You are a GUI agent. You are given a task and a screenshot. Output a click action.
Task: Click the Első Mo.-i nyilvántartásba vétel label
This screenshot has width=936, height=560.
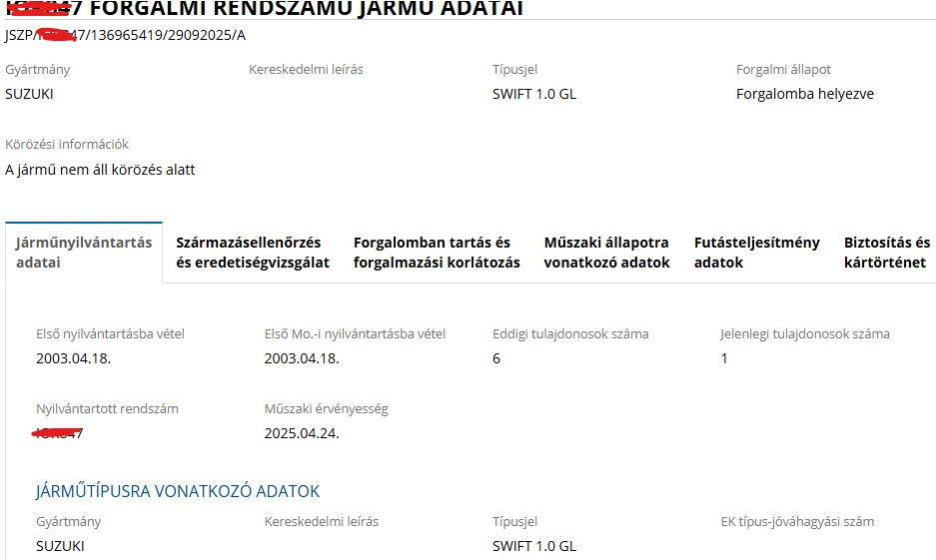pyautogui.click(x=355, y=333)
